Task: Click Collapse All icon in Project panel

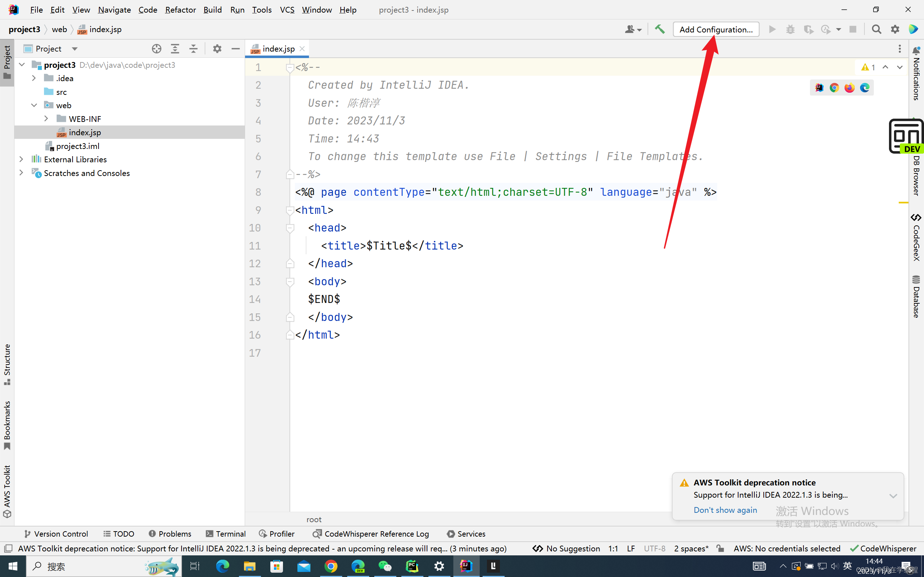Action: (x=193, y=49)
